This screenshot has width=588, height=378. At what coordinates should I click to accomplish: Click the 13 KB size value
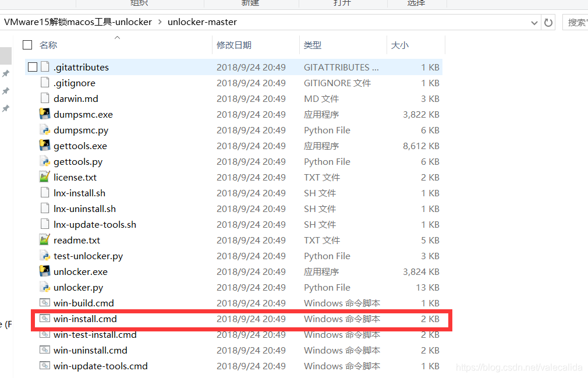click(x=427, y=287)
